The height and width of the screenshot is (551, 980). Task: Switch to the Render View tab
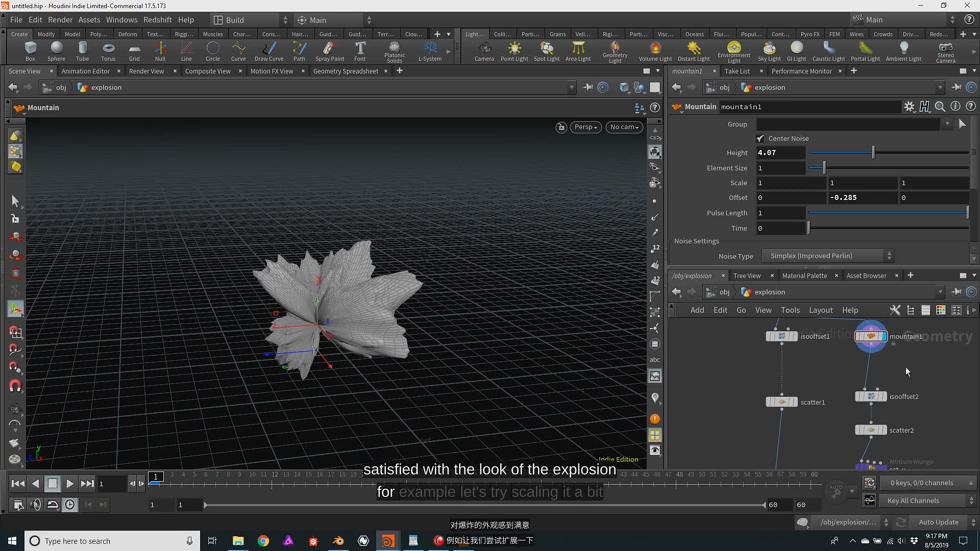click(146, 71)
